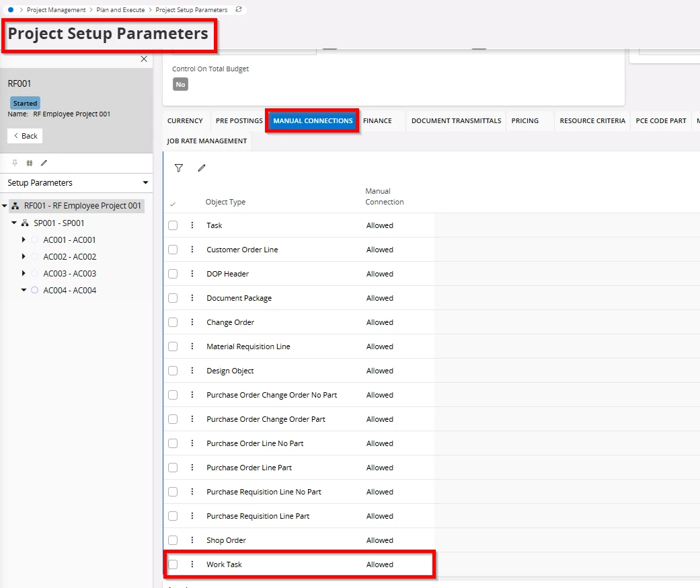Check the DOP Header checkbox

coord(173,273)
